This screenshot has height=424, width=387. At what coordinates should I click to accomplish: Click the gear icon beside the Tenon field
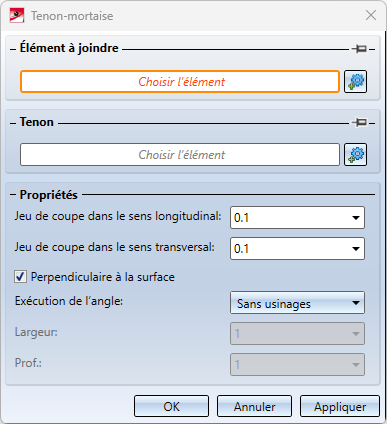(356, 155)
